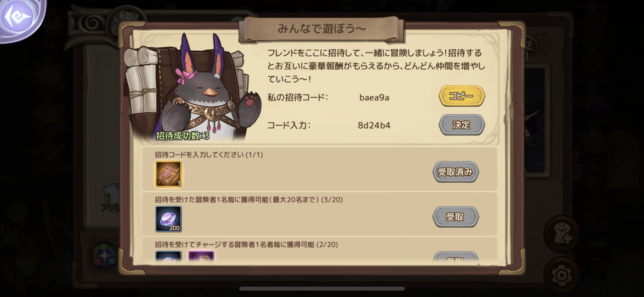Tap the colorful orb icon at bottom left
The height and width of the screenshot is (297, 644).
point(104,255)
